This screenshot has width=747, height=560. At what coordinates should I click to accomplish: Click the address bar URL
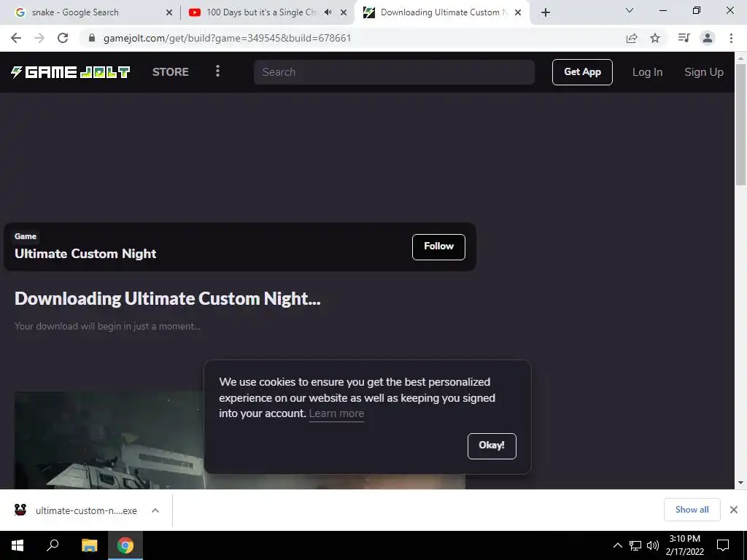pyautogui.click(x=228, y=38)
